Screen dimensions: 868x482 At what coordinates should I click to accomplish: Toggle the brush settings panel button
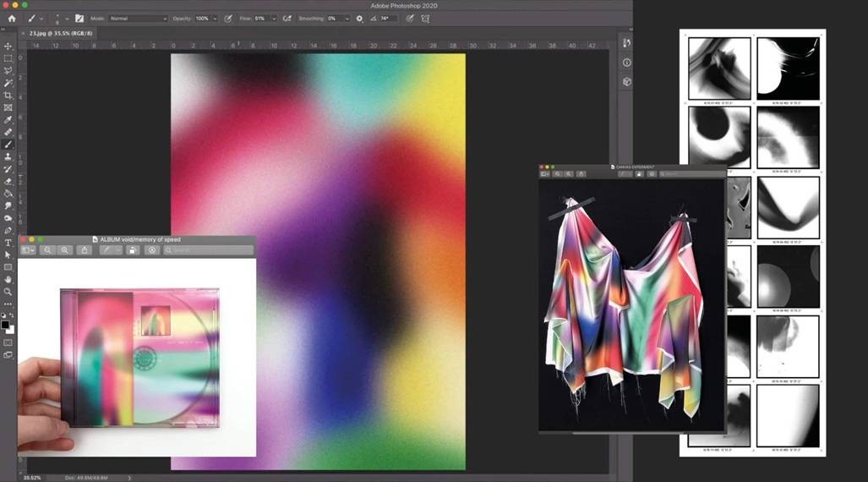coord(79,18)
